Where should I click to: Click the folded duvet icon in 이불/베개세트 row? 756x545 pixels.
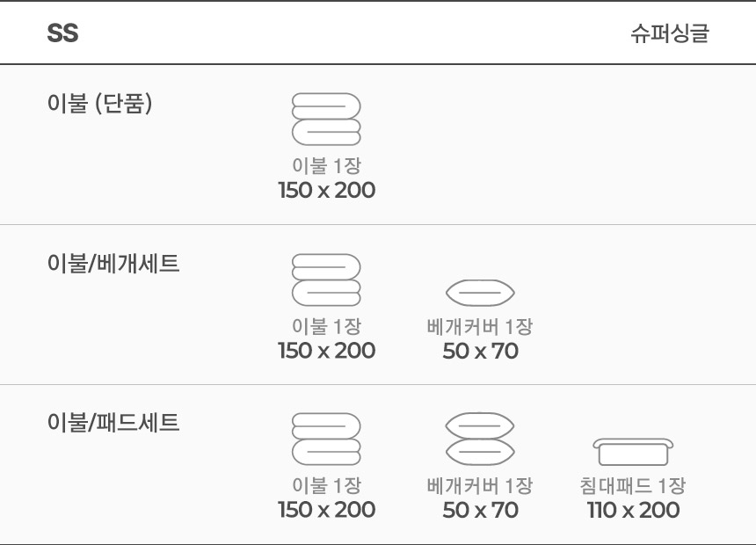326,280
